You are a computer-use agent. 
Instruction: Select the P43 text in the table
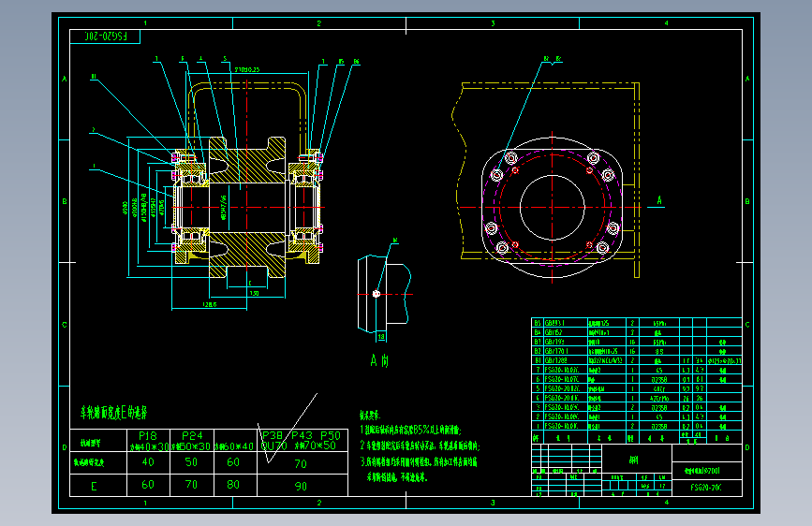[x=302, y=435]
